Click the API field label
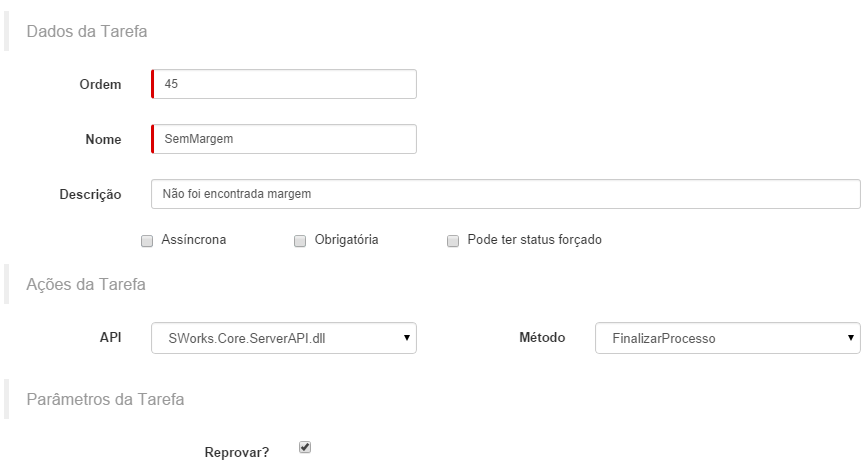 point(109,338)
